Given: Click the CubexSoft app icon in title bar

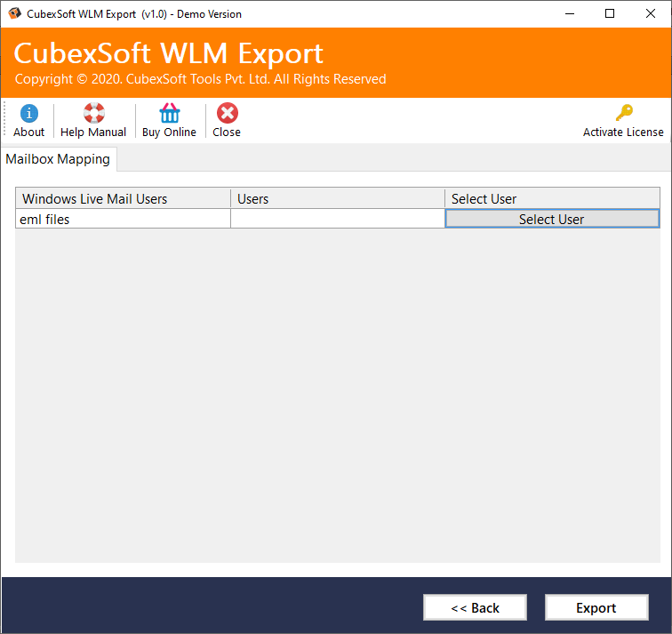Looking at the screenshot, I should [12, 13].
